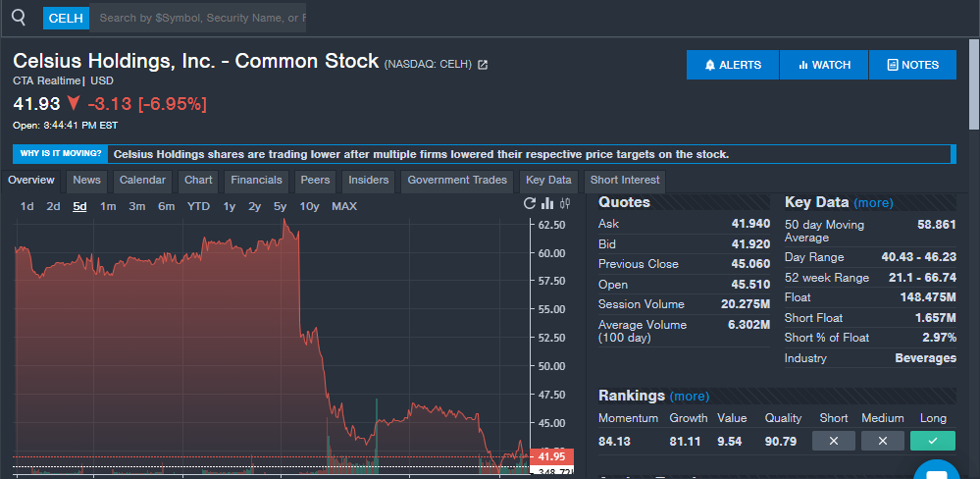Open the chat bubble widget

pos(935,471)
